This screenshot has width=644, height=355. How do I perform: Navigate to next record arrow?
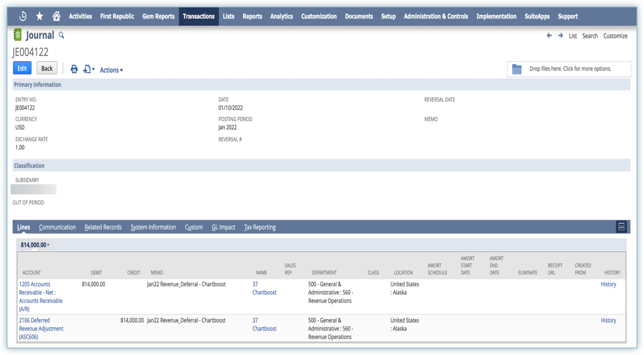560,36
